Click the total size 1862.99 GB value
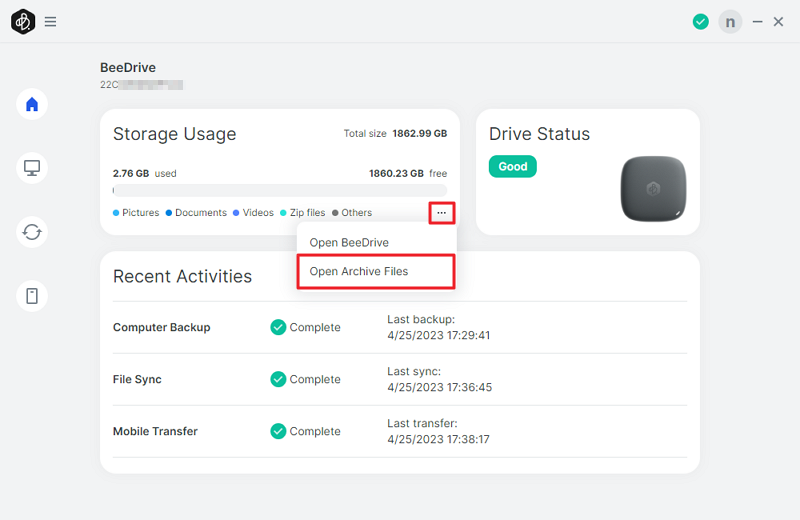The height and width of the screenshot is (520, 800). click(419, 134)
